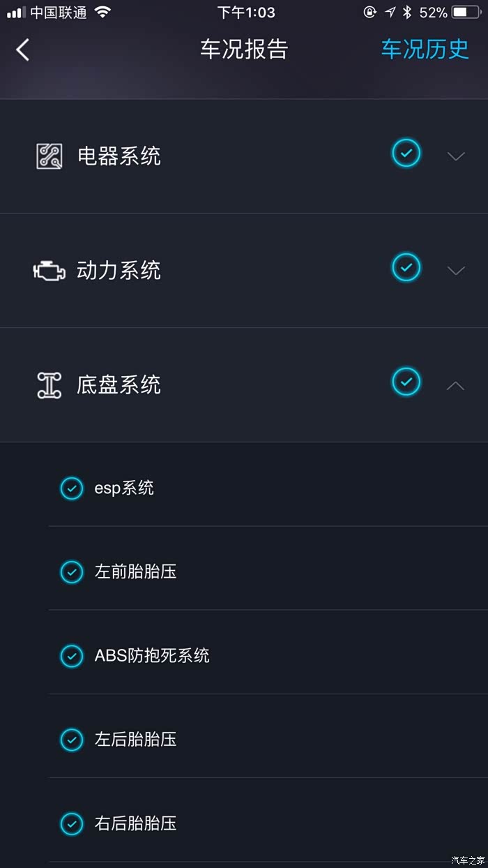Viewport: 488px width, 868px height.
Task: Tap the 电器系统 status check circle
Action: [406, 153]
